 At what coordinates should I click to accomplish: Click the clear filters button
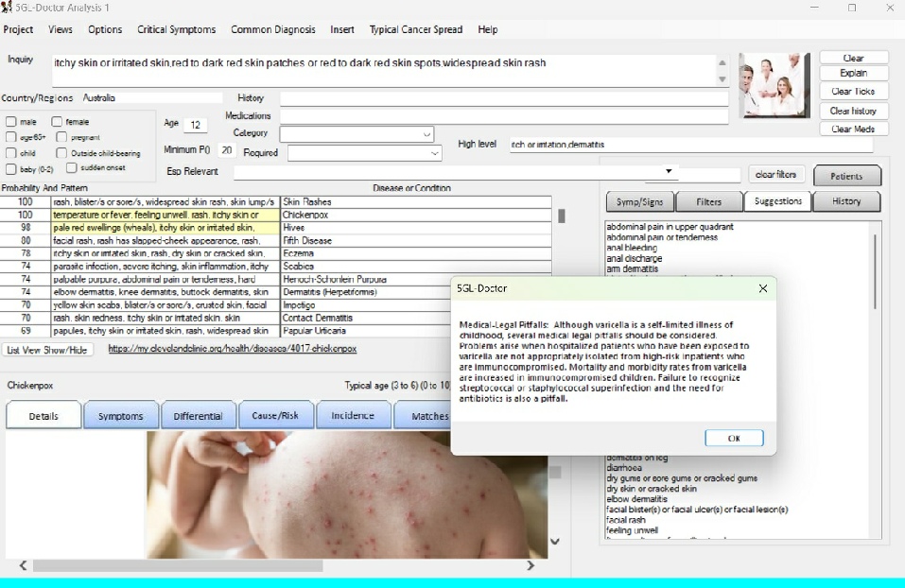pyautogui.click(x=775, y=174)
